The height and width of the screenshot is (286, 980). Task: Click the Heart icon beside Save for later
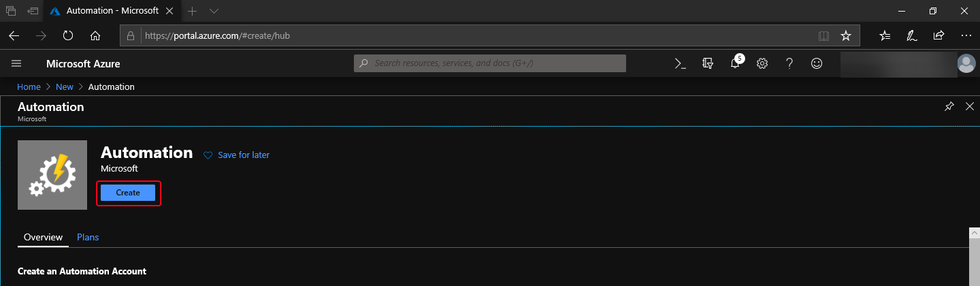click(208, 155)
